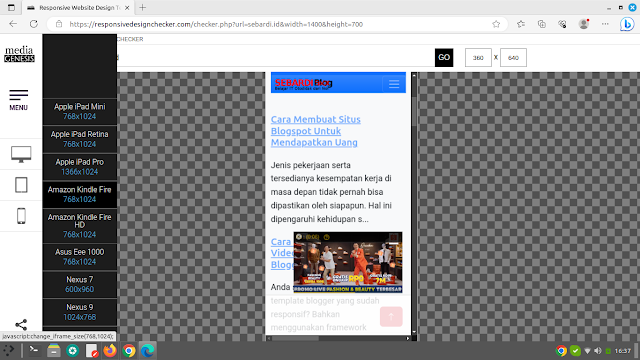
Task: Click preview horizontal scrollbar right arrow
Action: pyautogui.click(x=408, y=338)
